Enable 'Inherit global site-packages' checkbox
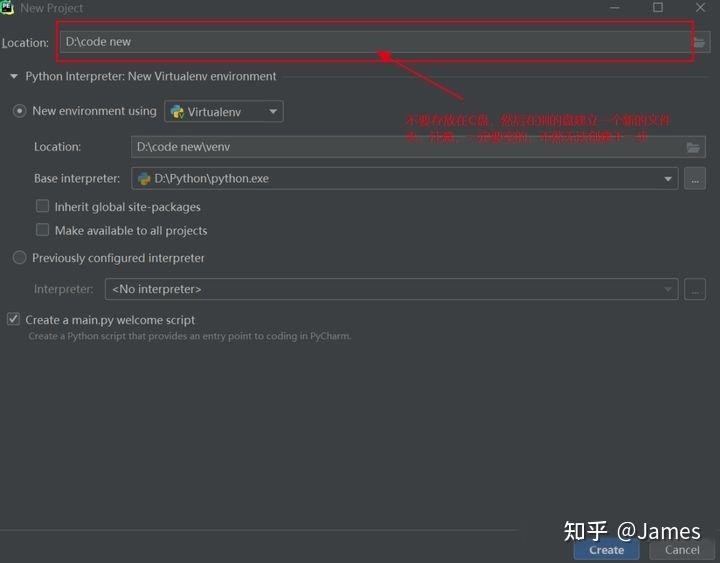Viewport: 720px width, 563px height. tap(42, 206)
